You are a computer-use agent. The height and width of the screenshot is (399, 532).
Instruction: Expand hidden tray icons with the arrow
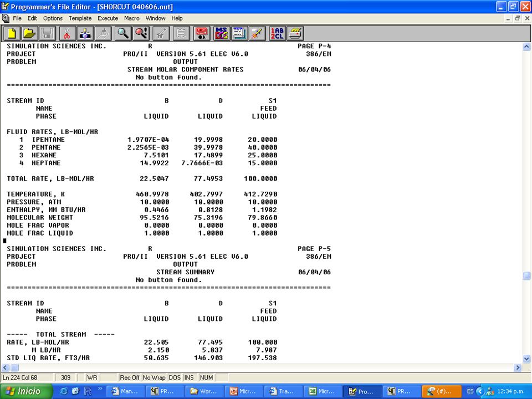pyautogui.click(x=480, y=391)
